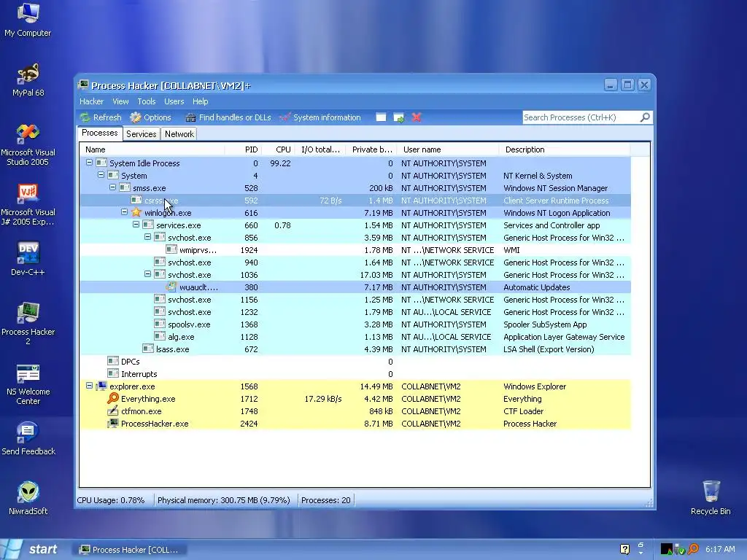Click the security shield tray icon
This screenshot has width=747, height=560.
point(680,550)
